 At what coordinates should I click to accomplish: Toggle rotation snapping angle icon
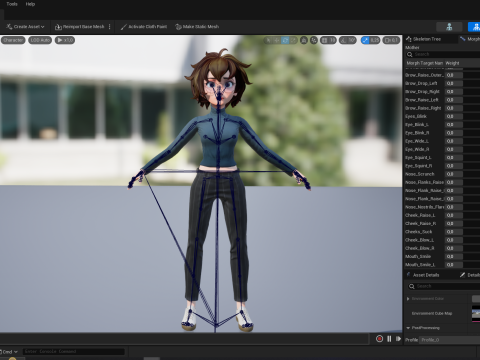(344, 40)
